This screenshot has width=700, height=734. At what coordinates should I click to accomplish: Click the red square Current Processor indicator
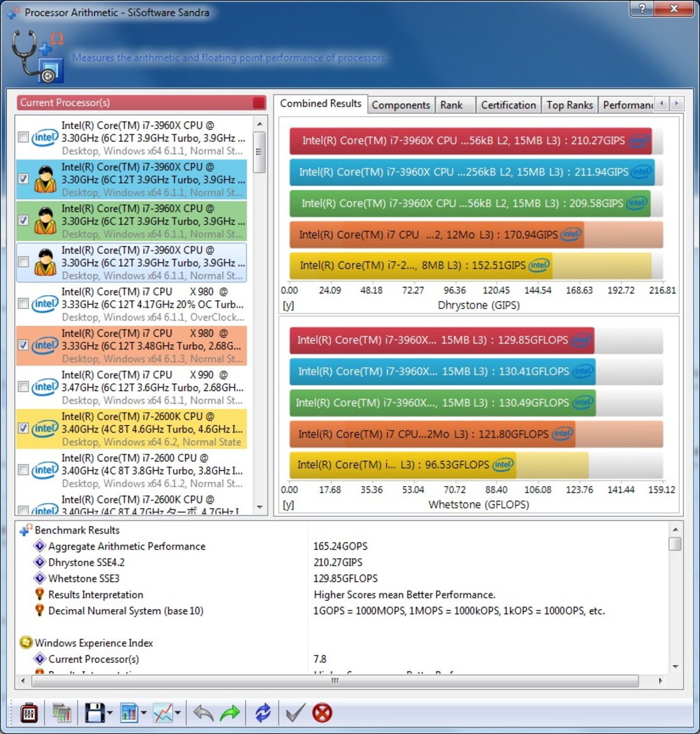tap(258, 102)
